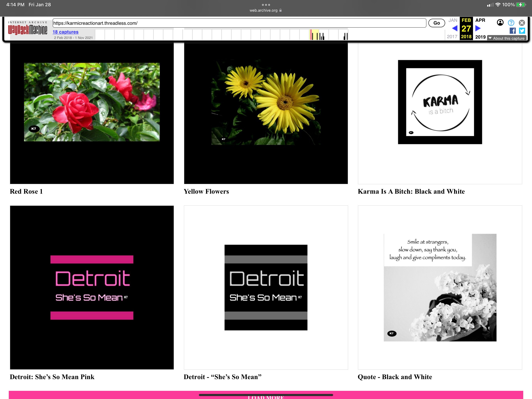532x399 pixels.
Task: Open the user account icon
Action: tap(500, 23)
